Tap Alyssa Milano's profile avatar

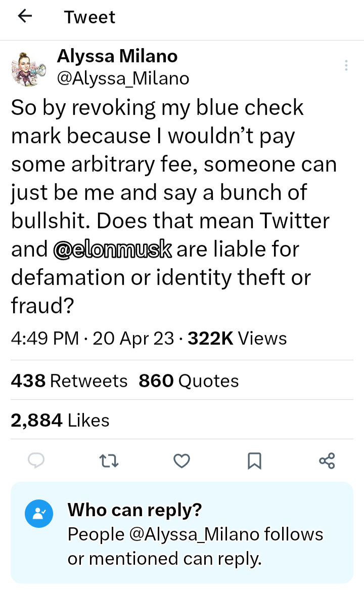point(28,68)
